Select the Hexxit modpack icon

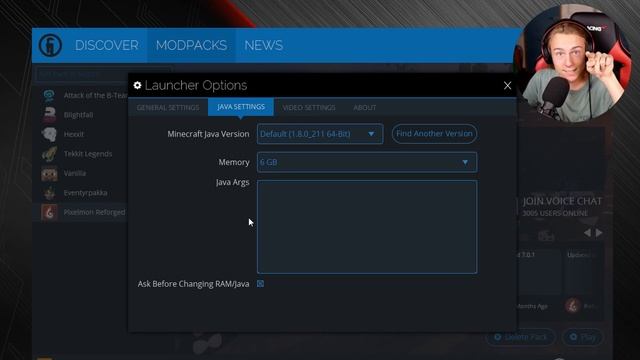click(49, 134)
